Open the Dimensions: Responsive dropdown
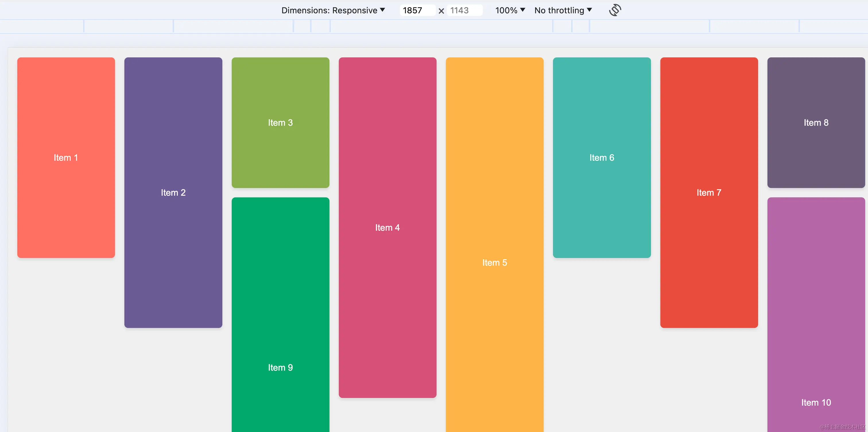Image resolution: width=868 pixels, height=432 pixels. (x=333, y=10)
